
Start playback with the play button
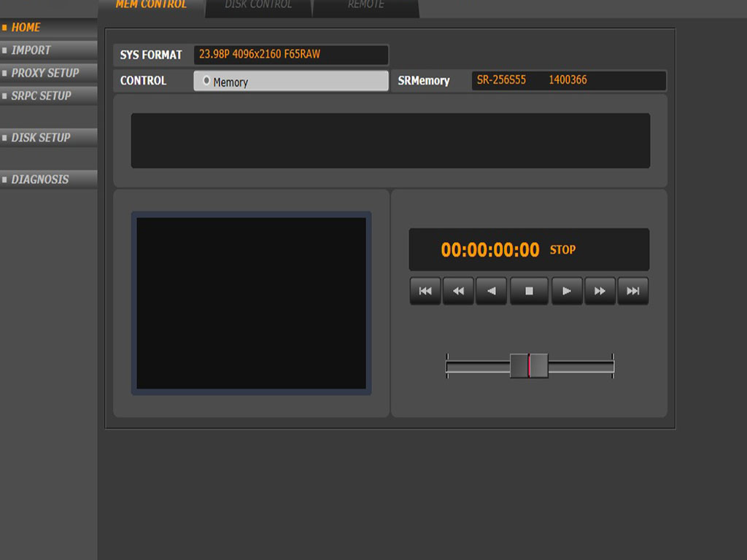[x=567, y=291]
